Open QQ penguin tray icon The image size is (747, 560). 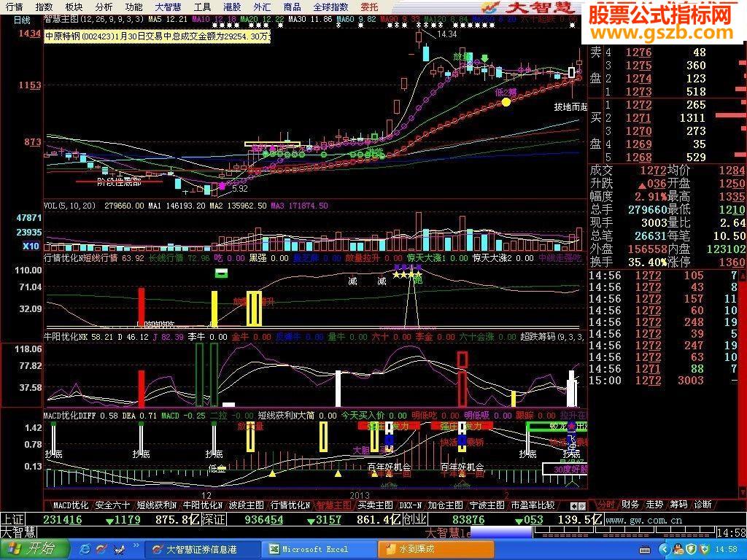(677, 550)
